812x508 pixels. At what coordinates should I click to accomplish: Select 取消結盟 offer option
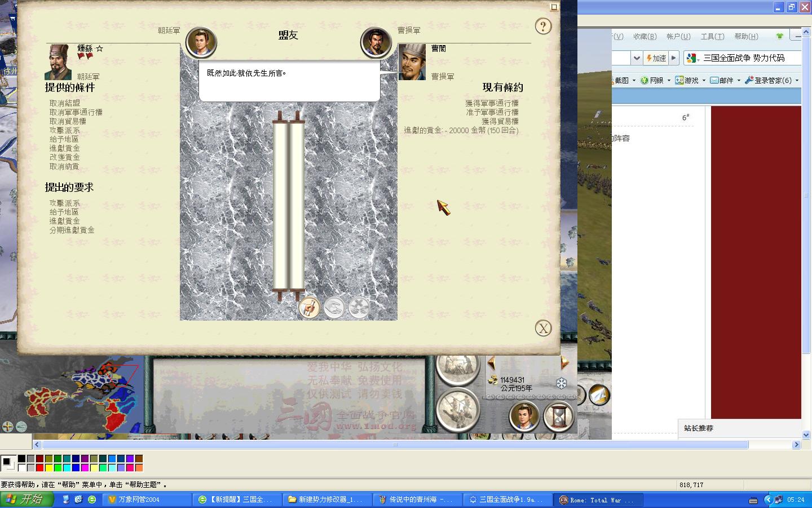[65, 103]
